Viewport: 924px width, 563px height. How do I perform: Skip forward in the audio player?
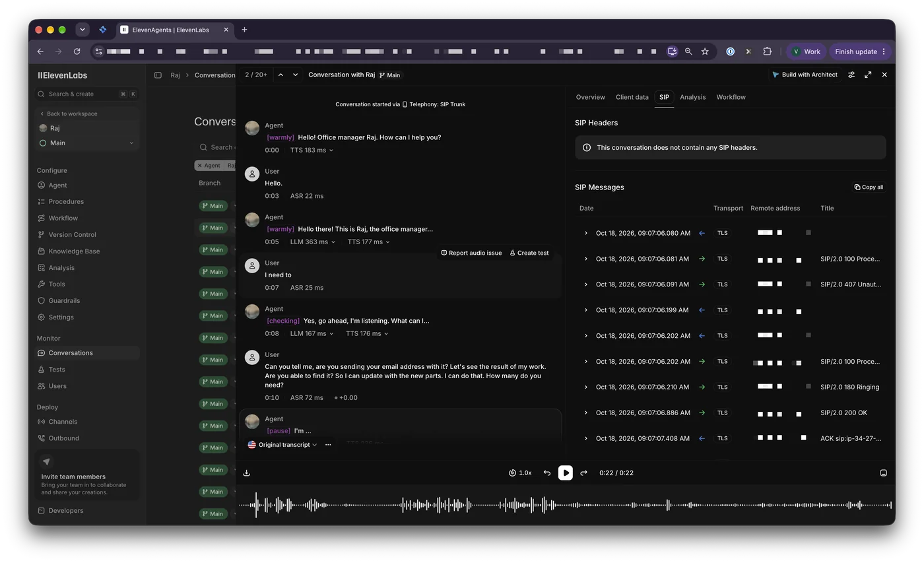[584, 473]
